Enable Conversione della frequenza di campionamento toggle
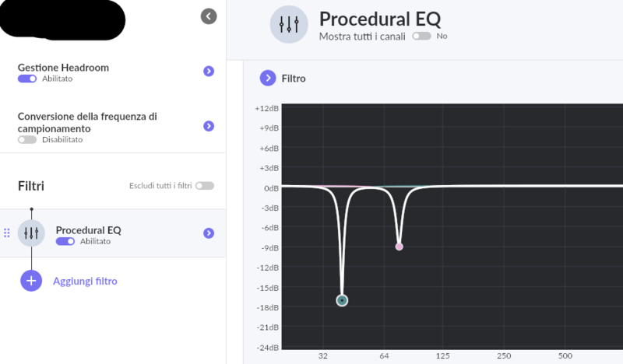The height and width of the screenshot is (364, 623). pyautogui.click(x=26, y=140)
